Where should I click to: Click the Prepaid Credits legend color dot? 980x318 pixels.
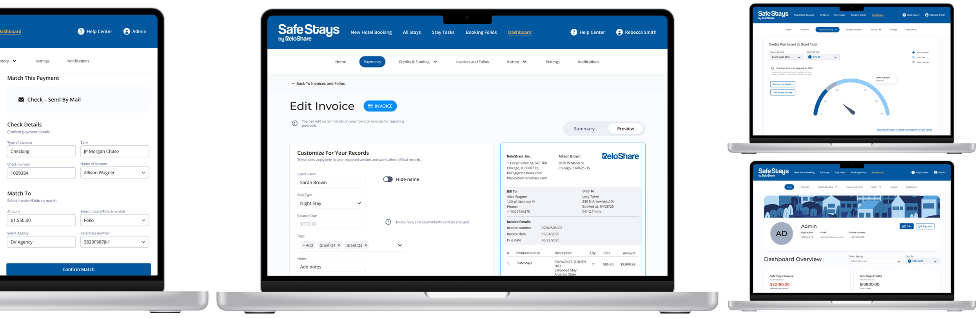(913, 53)
